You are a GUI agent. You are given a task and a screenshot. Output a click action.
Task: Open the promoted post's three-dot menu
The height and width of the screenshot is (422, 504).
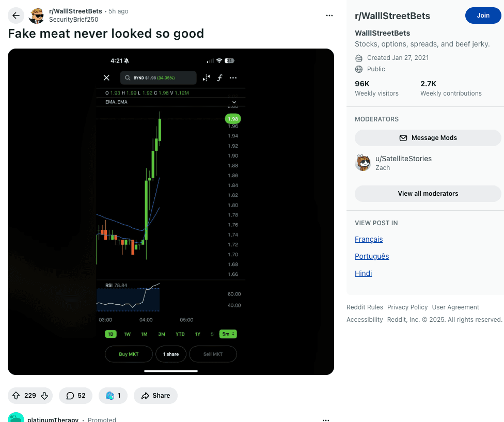(326, 419)
